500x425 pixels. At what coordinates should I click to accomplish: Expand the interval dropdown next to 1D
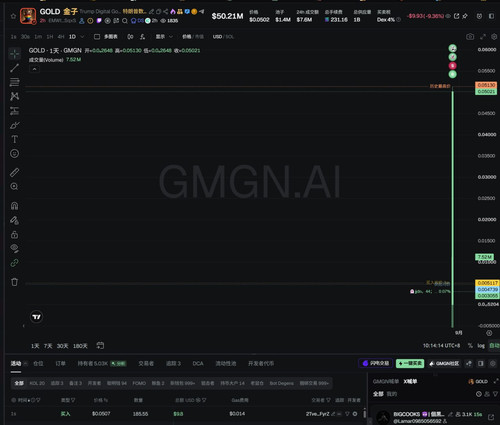point(82,37)
